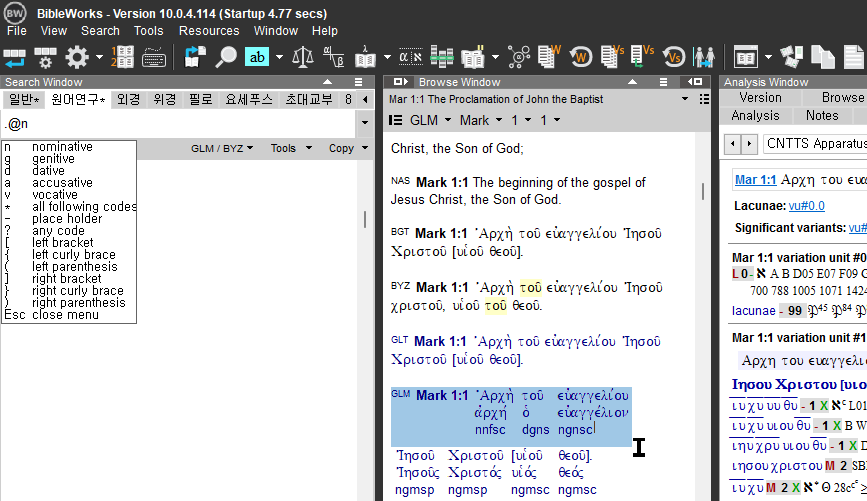The image size is (867, 501).
Task: Click the cyan 'ab' highlight tool
Action: 257,57
